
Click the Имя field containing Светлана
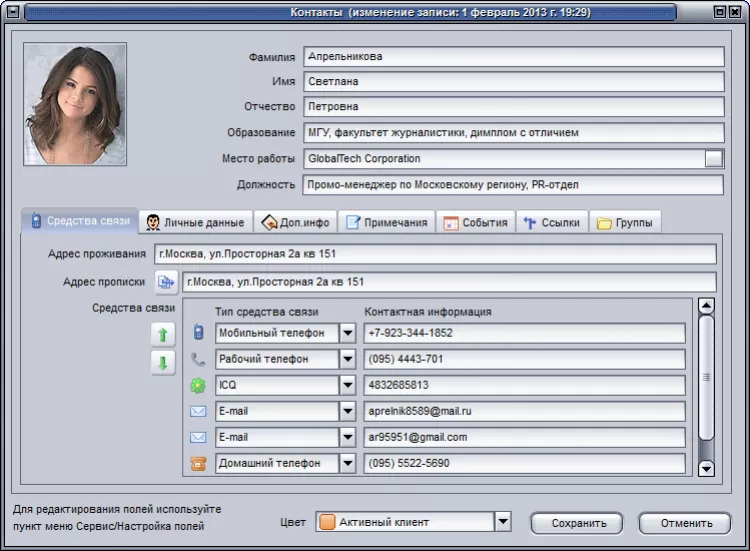(514, 81)
